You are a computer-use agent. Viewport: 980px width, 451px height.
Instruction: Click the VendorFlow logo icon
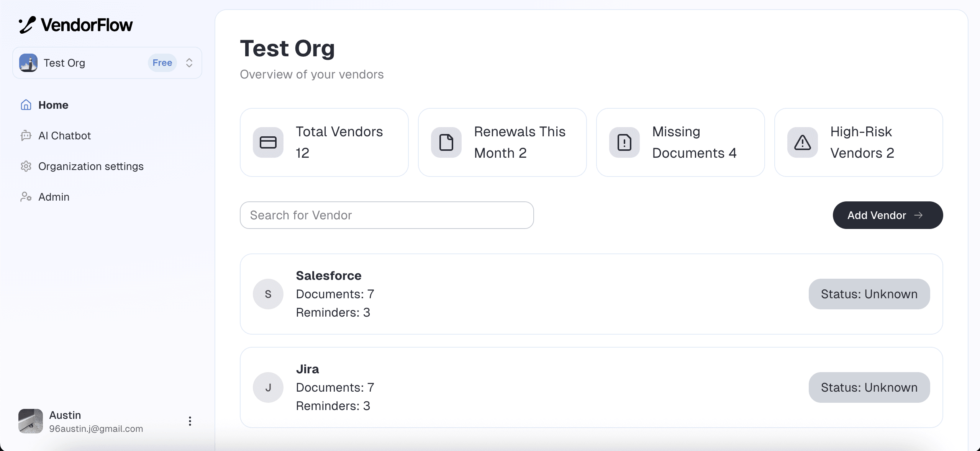(x=27, y=25)
